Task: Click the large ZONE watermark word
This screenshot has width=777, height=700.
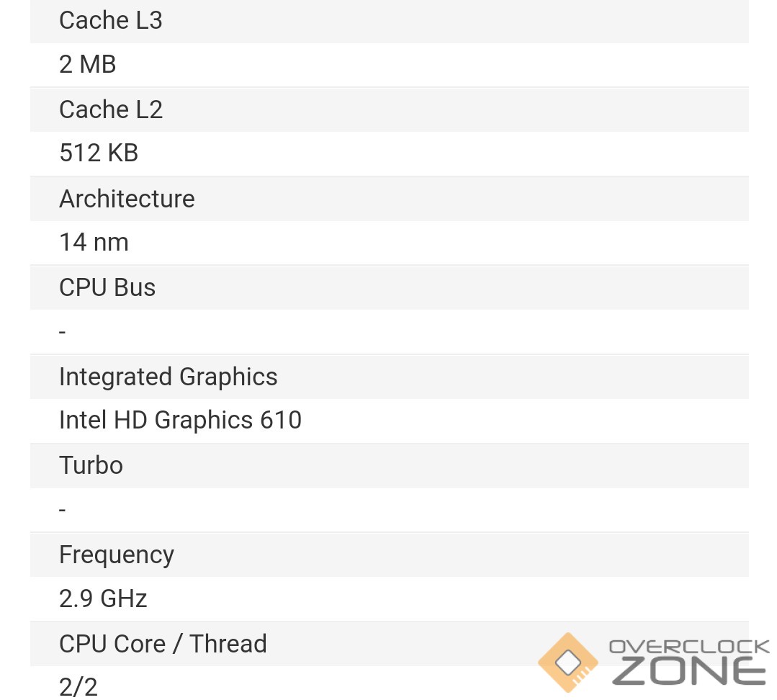Action: (689, 671)
